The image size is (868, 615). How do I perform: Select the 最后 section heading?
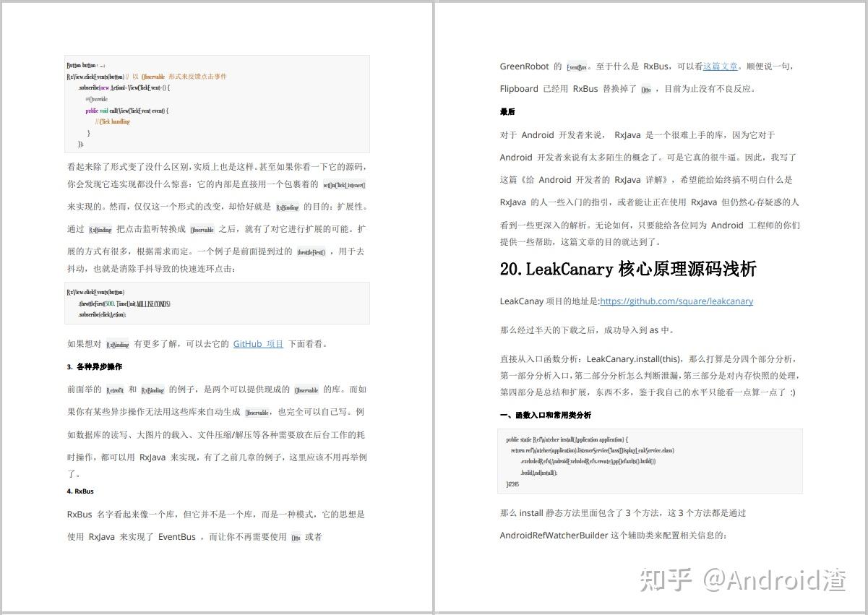(508, 111)
